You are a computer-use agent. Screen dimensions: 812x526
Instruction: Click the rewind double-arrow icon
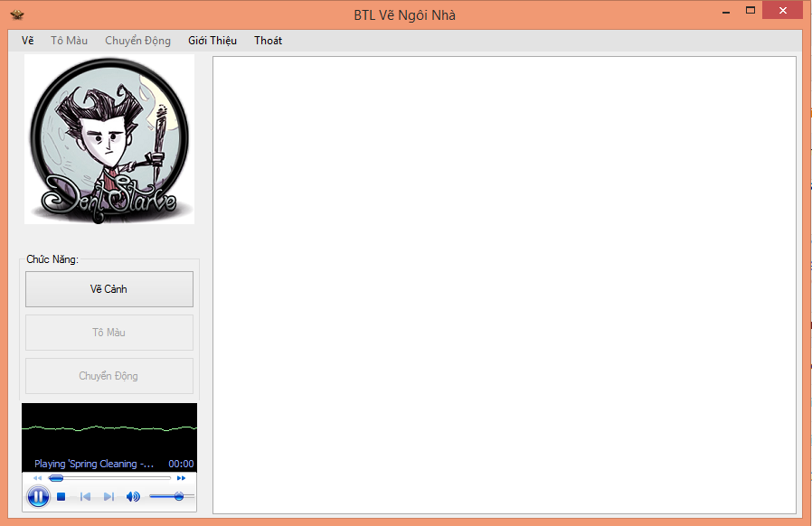point(37,478)
